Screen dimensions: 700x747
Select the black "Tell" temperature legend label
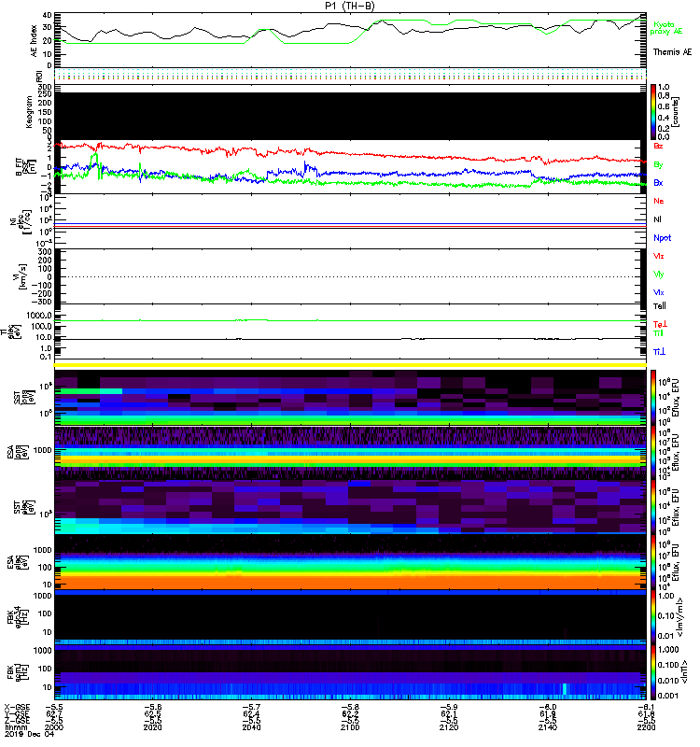pos(660,306)
